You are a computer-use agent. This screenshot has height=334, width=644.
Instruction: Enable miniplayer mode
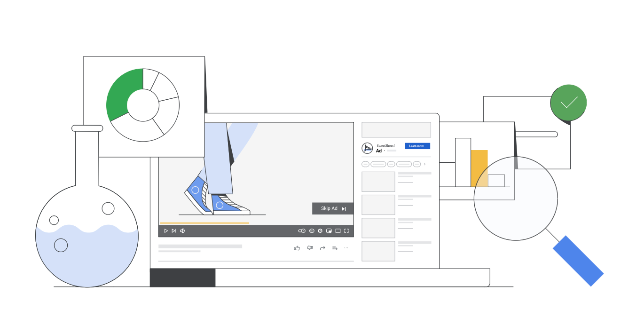[329, 231]
